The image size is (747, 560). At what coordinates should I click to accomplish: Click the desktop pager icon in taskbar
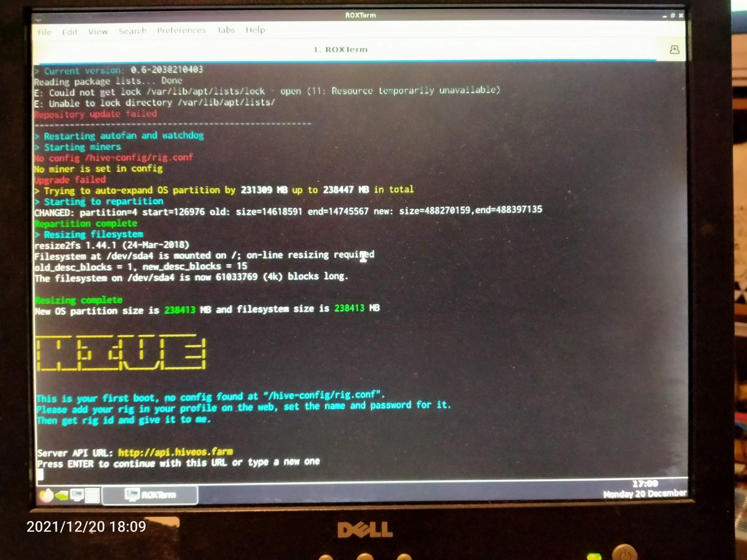[x=92, y=495]
